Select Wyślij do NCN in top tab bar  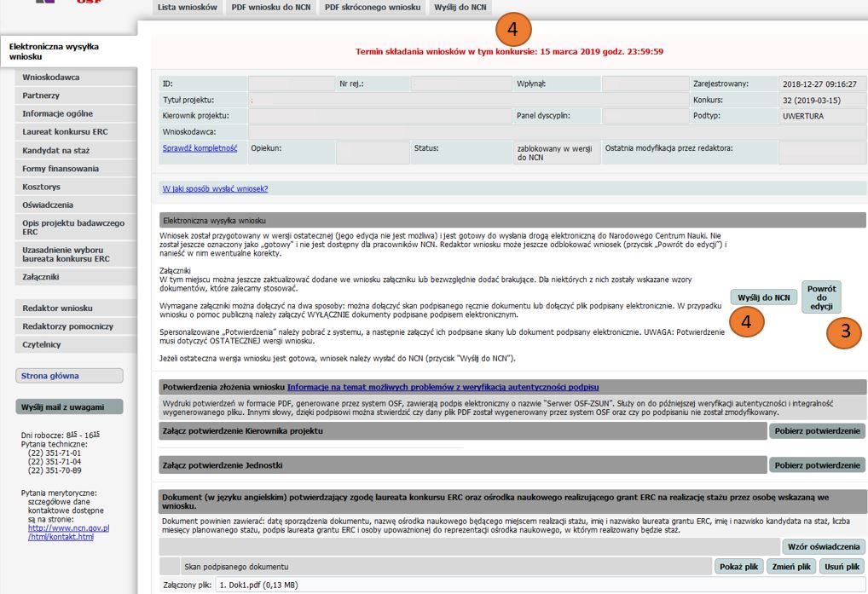pyautogui.click(x=460, y=7)
